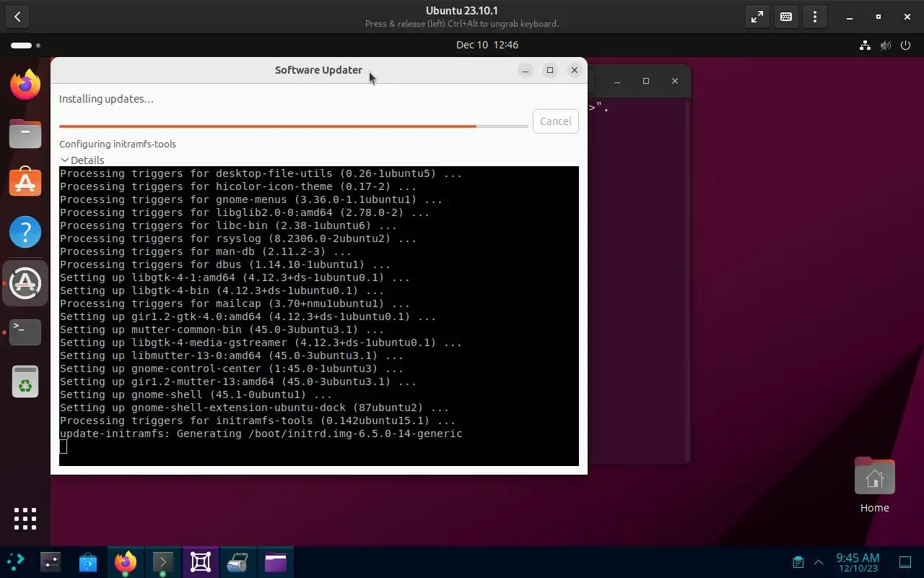Open the terminal from the host taskbar
This screenshot has height=578, width=924.
click(x=162, y=562)
